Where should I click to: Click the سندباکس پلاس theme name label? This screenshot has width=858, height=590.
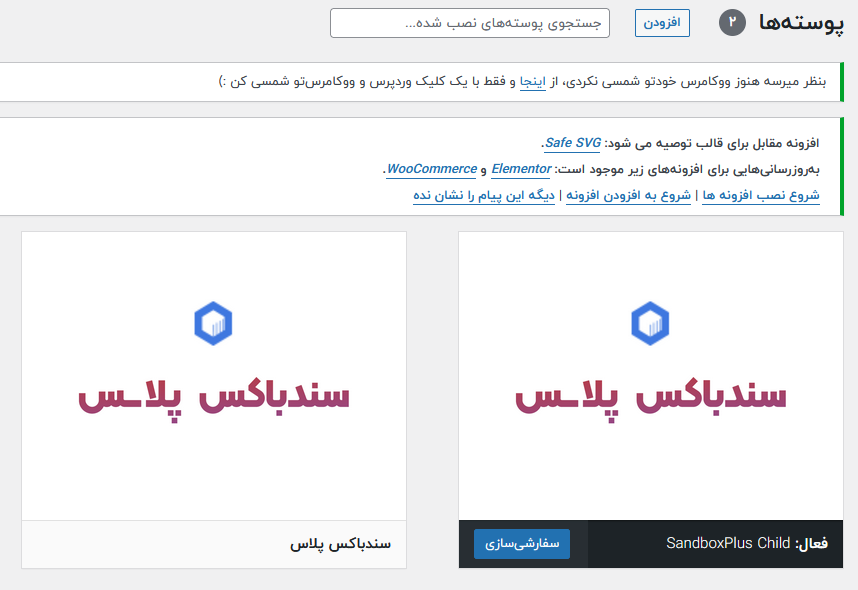[340, 544]
